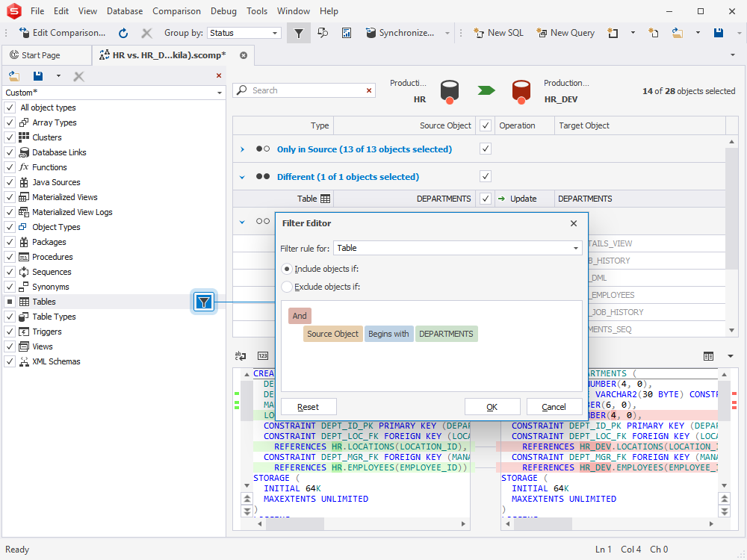Viewport: 747px width, 560px height.
Task: Click the Tables filter funnel icon
Action: (204, 302)
